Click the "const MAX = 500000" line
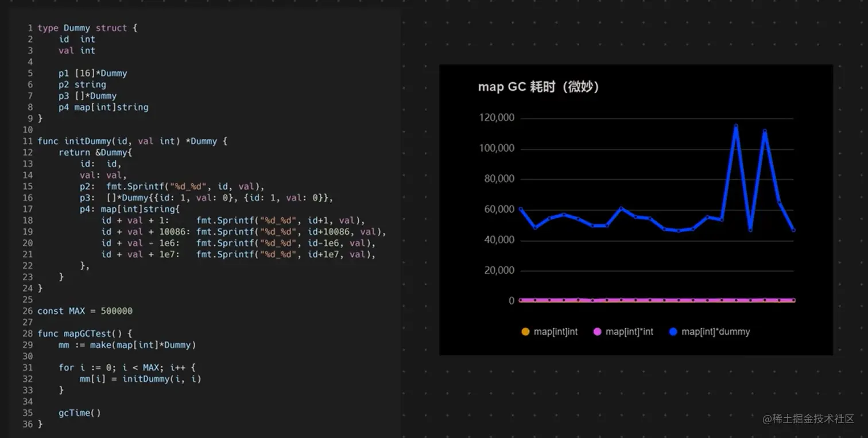 pos(85,311)
